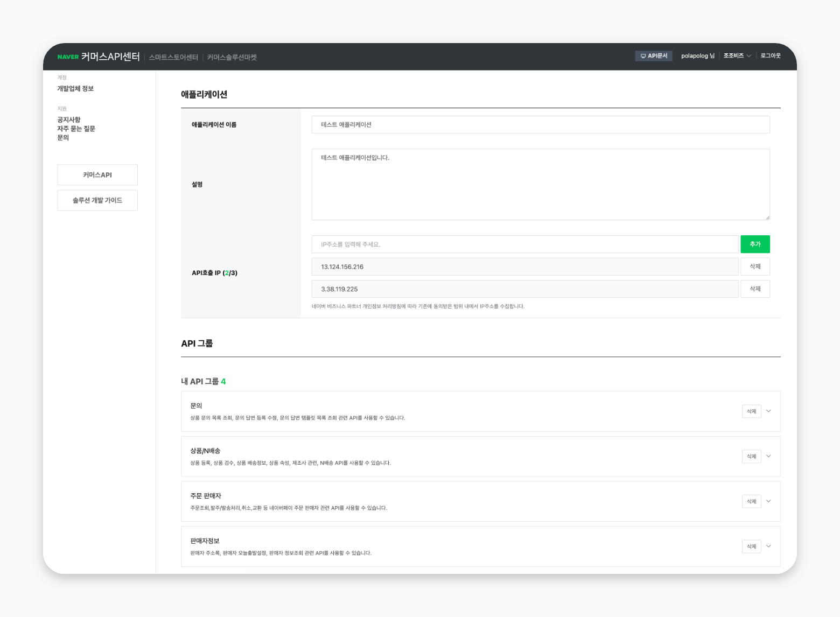The width and height of the screenshot is (840, 617).
Task: Expand the 문의 API group chevron
Action: tap(769, 411)
